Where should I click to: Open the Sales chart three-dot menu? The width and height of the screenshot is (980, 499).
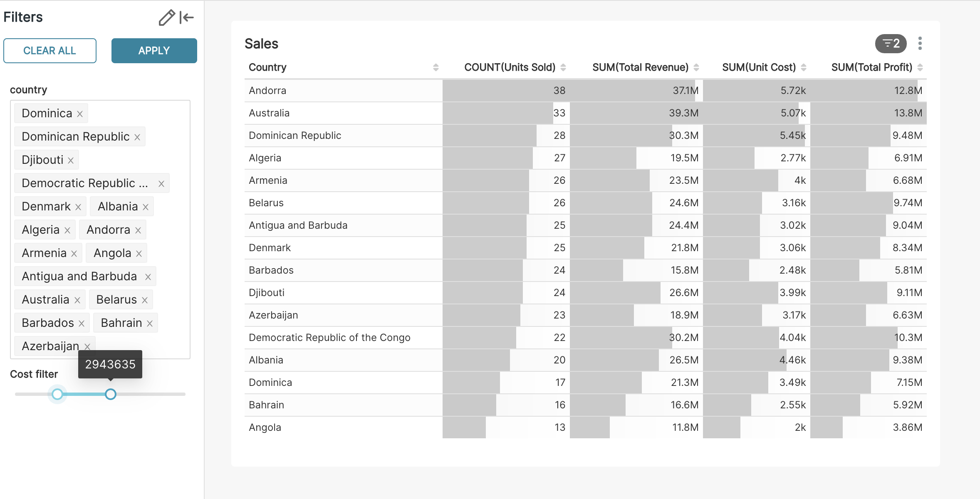920,43
